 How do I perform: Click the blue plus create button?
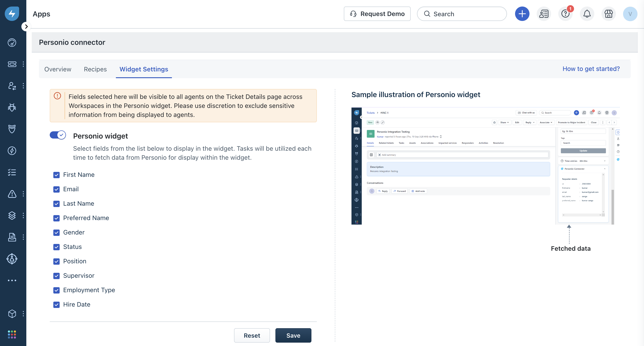[x=522, y=14]
